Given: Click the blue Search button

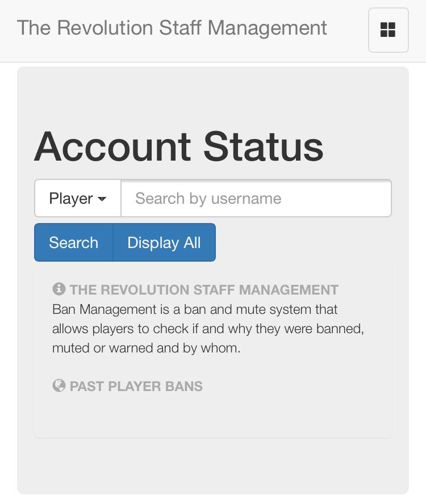Looking at the screenshot, I should (x=74, y=242).
